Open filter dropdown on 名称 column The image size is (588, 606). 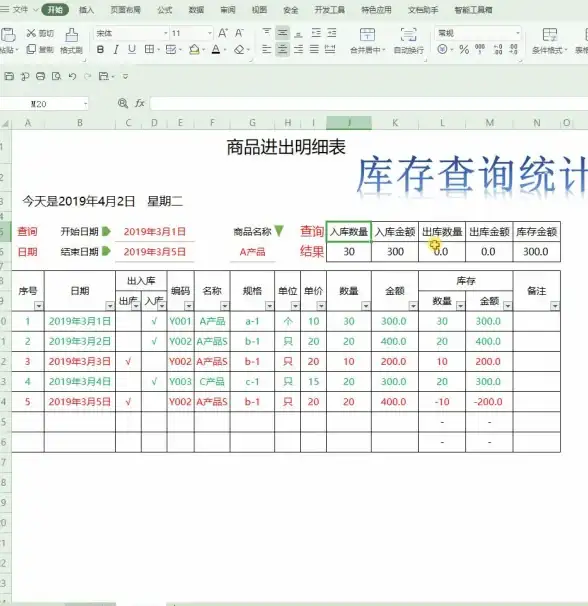225,306
